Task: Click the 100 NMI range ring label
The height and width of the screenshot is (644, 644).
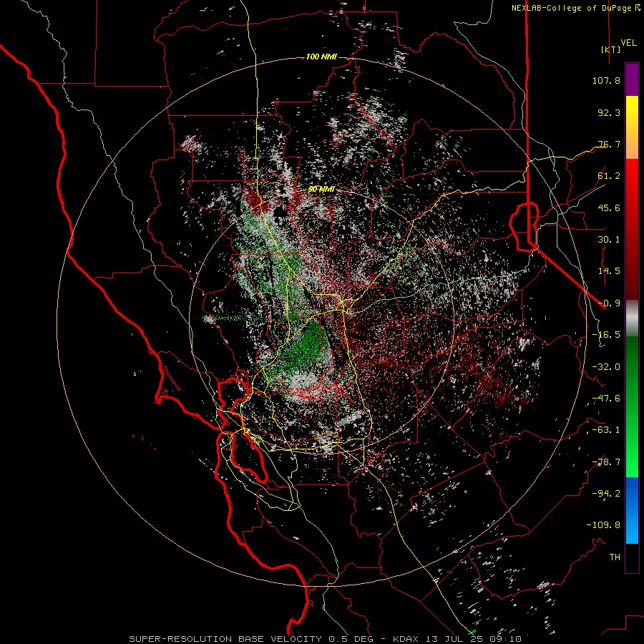Action: (321, 57)
